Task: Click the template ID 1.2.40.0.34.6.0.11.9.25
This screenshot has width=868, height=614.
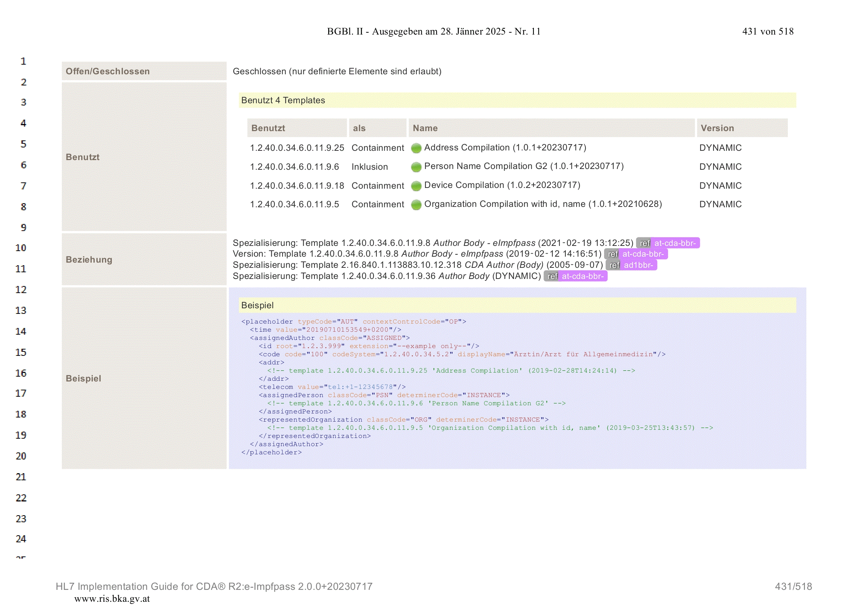Action: pyautogui.click(x=297, y=148)
